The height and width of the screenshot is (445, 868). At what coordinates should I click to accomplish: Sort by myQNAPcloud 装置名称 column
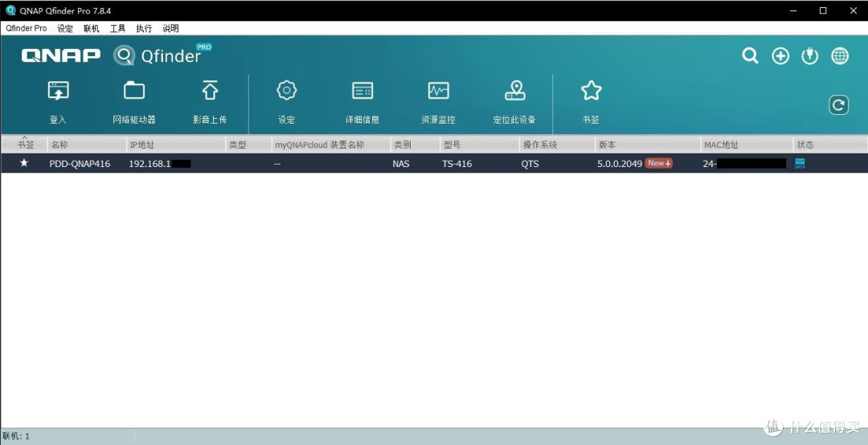tap(331, 145)
